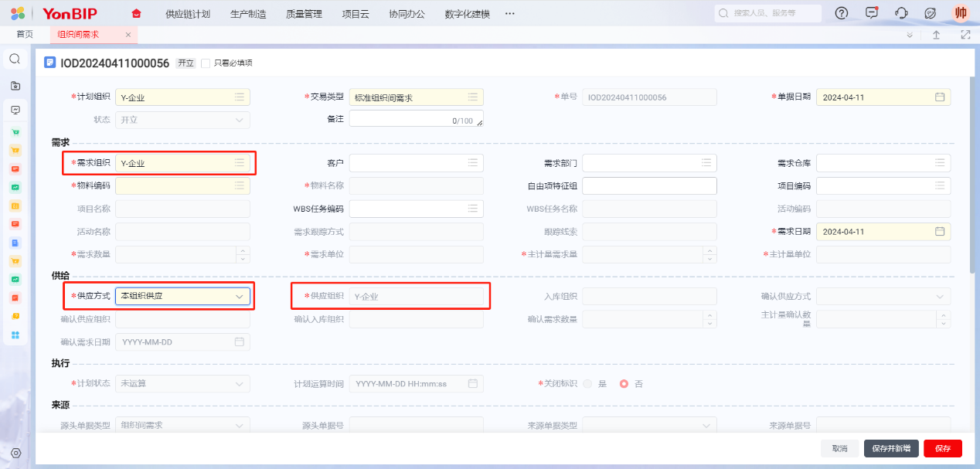Click the search magnifier icon in left sidebar
Image resolution: width=980 pixels, height=469 pixels.
[15, 59]
